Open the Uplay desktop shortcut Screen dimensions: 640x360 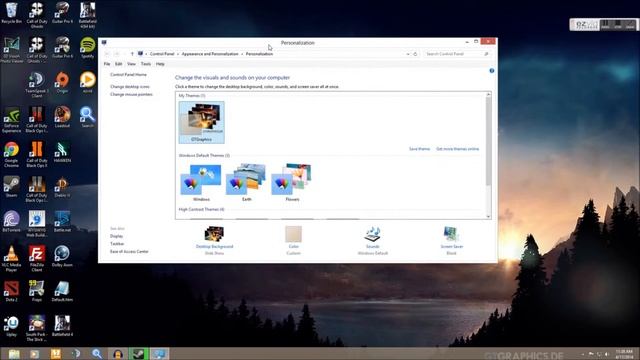11,326
